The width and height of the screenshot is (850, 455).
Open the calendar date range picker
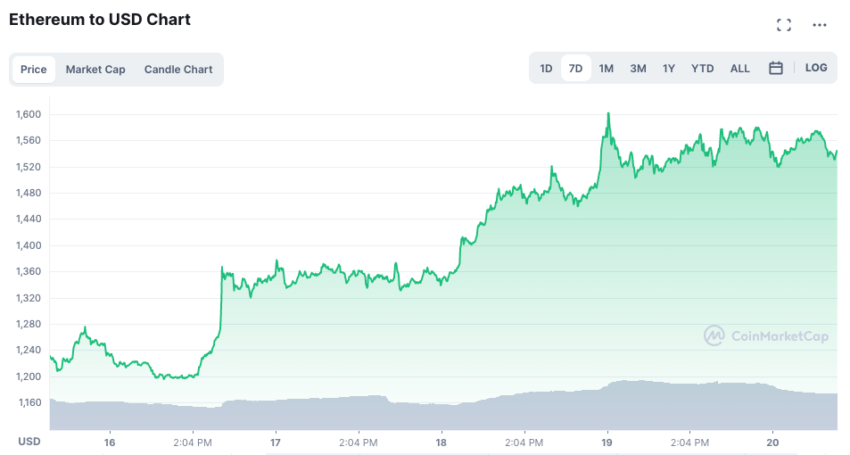(x=776, y=68)
